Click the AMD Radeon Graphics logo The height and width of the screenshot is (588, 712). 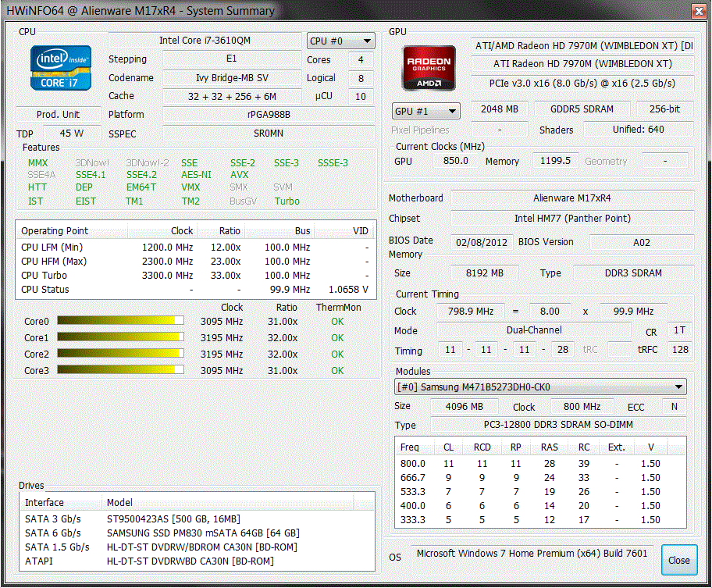click(x=429, y=68)
